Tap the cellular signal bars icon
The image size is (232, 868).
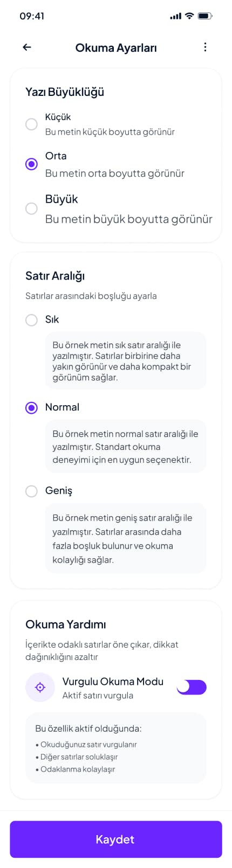(x=175, y=16)
